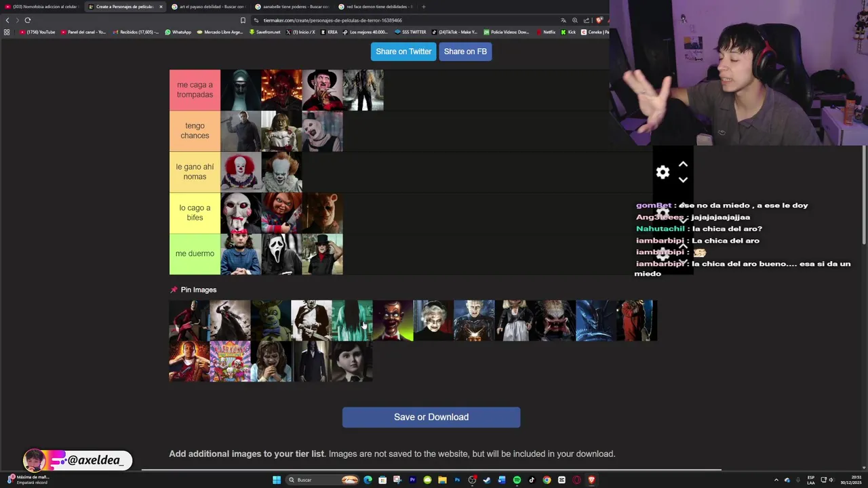Open the taskbar clock showing 20:51
The width and height of the screenshot is (868, 488).
click(x=851, y=480)
